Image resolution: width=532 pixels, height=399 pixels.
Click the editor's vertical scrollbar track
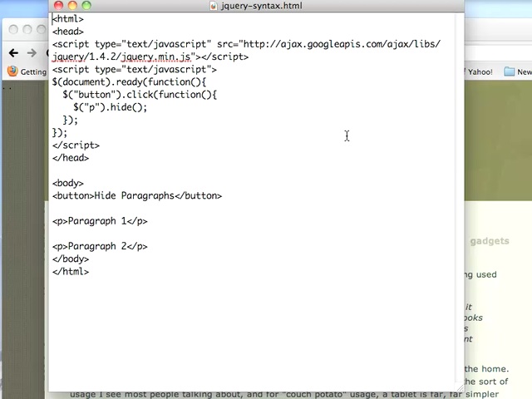tap(460, 197)
